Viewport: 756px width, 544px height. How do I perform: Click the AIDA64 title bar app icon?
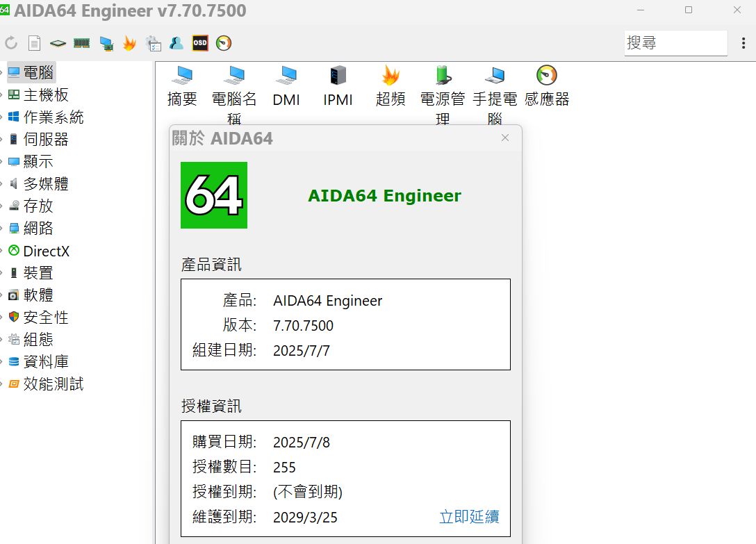4,10
